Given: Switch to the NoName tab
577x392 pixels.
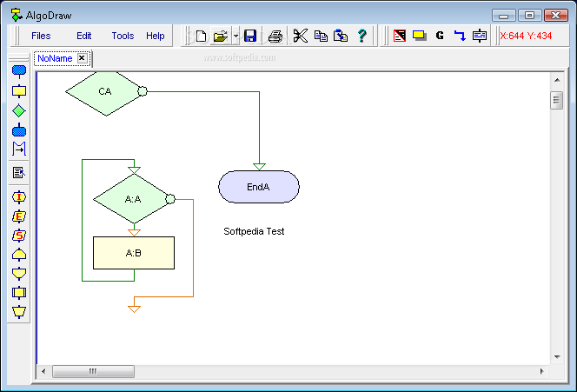Looking at the screenshot, I should (55, 58).
